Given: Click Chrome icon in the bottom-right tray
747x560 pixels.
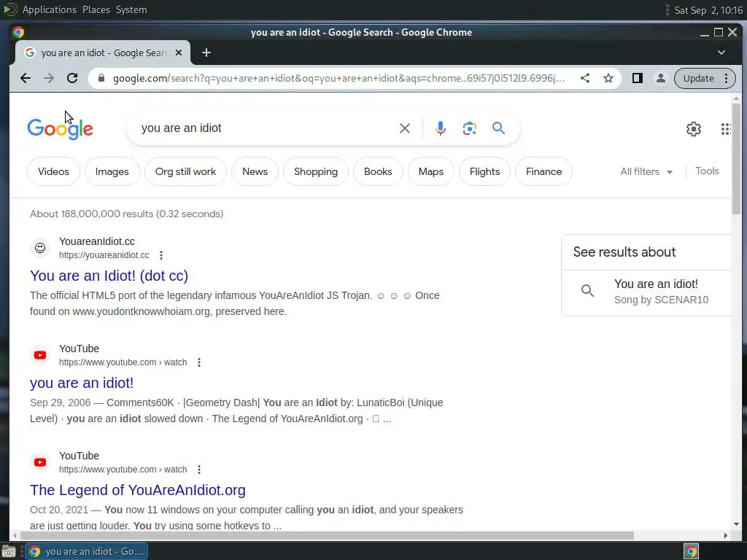Looking at the screenshot, I should click(691, 551).
